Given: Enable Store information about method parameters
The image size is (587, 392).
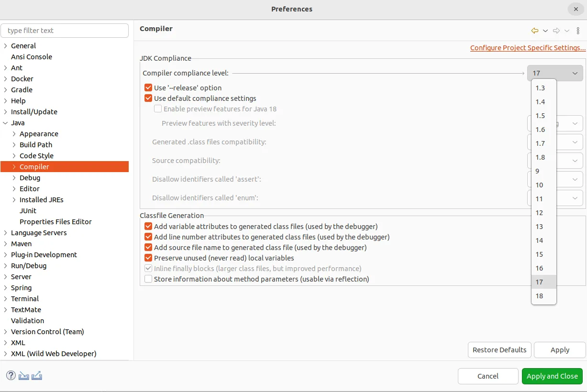Looking at the screenshot, I should [x=148, y=279].
